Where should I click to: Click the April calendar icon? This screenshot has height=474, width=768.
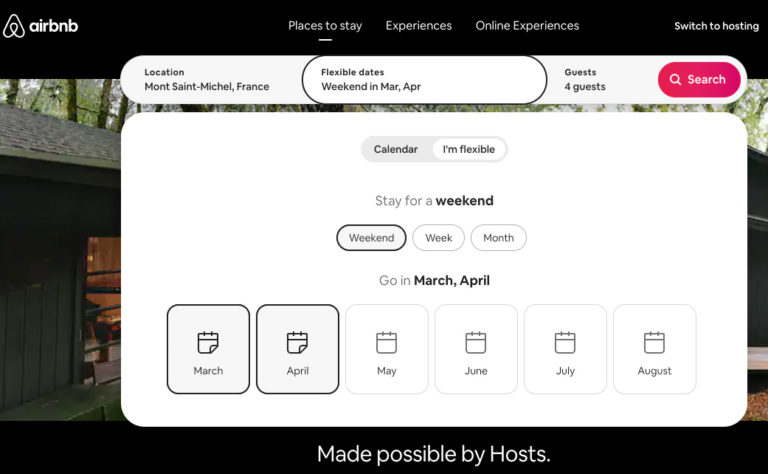[297, 342]
